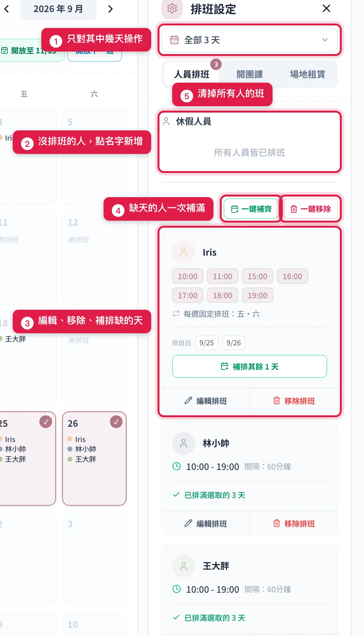
Task: Edit Iris schedule via 編輯排班
Action: pos(206,401)
